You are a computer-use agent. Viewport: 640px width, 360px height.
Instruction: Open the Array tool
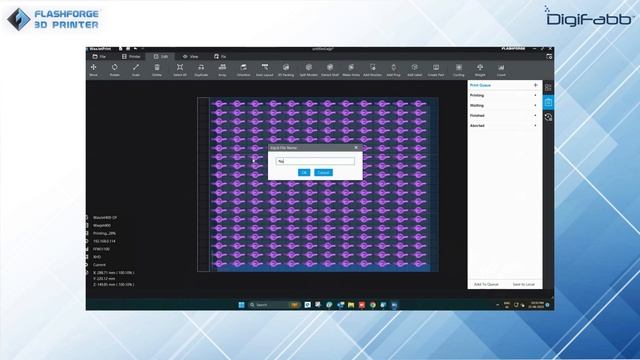[222, 70]
